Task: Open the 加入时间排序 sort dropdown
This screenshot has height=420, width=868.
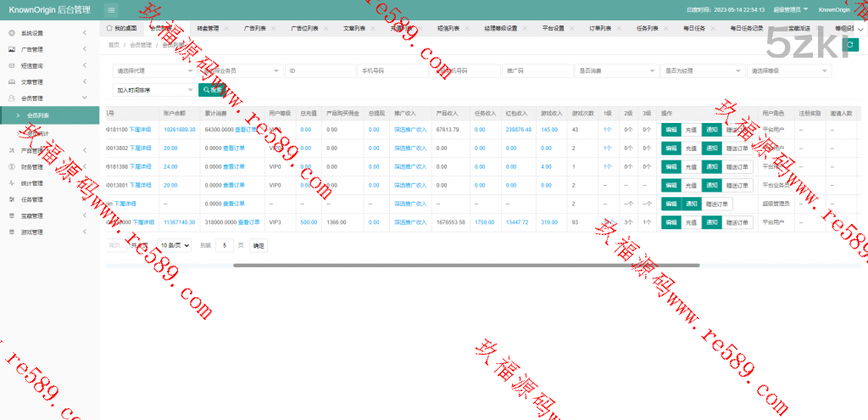Action: pos(153,89)
